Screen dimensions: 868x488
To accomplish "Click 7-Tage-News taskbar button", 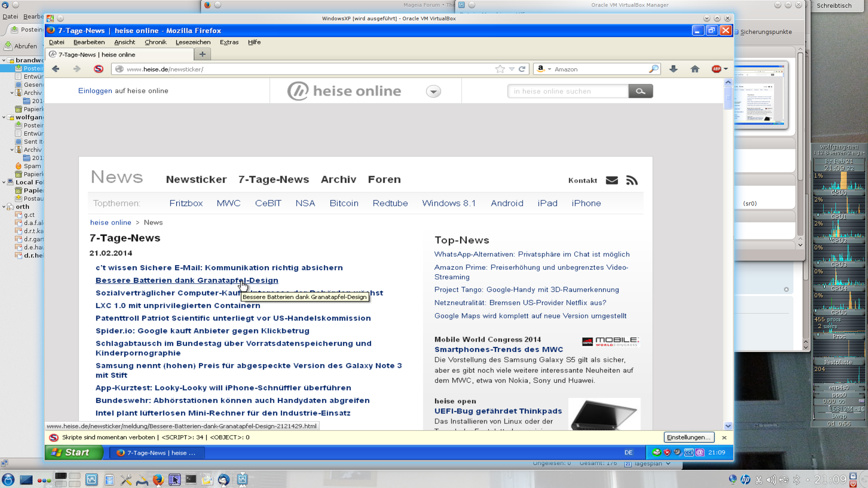I will point(157,452).
